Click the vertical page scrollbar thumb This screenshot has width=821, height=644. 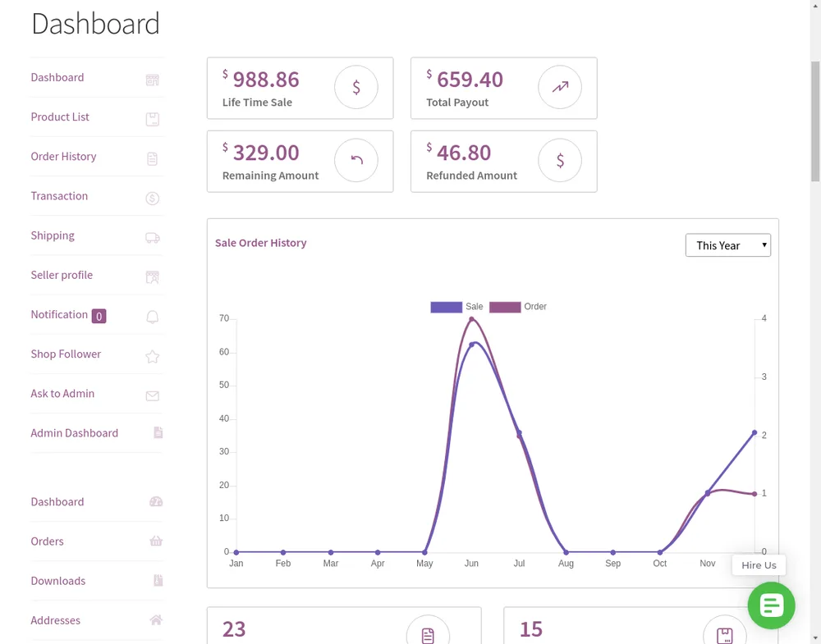click(815, 121)
